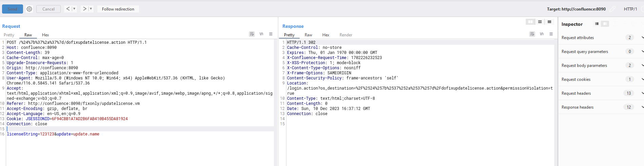Click the empty line 15 in the request
Image resolution: width=644 pixels, height=166 pixels.
[140, 129]
